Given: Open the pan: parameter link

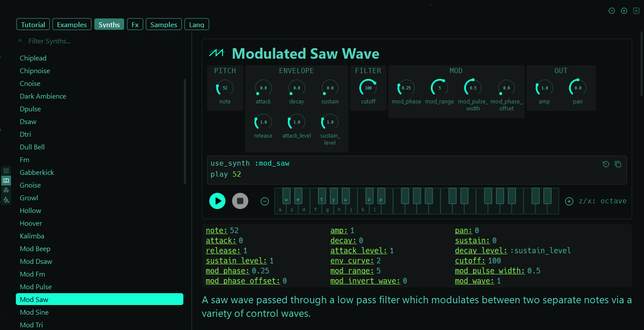Looking at the screenshot, I should pos(464,231).
